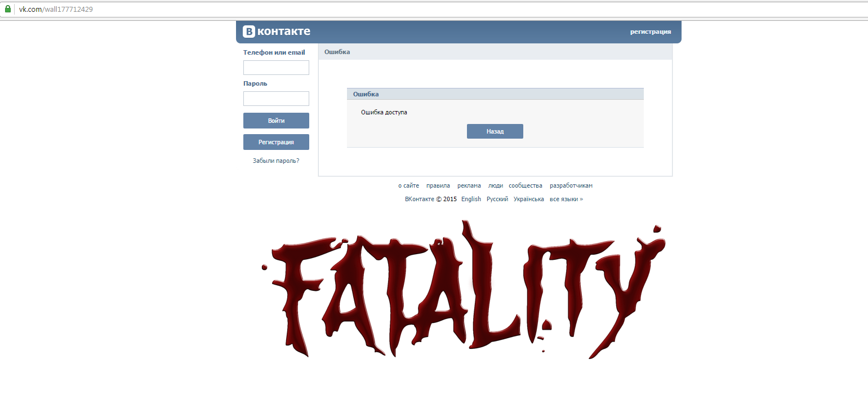Open the сообщества footer link
Image resolution: width=868 pixels, height=399 pixels.
[526, 185]
